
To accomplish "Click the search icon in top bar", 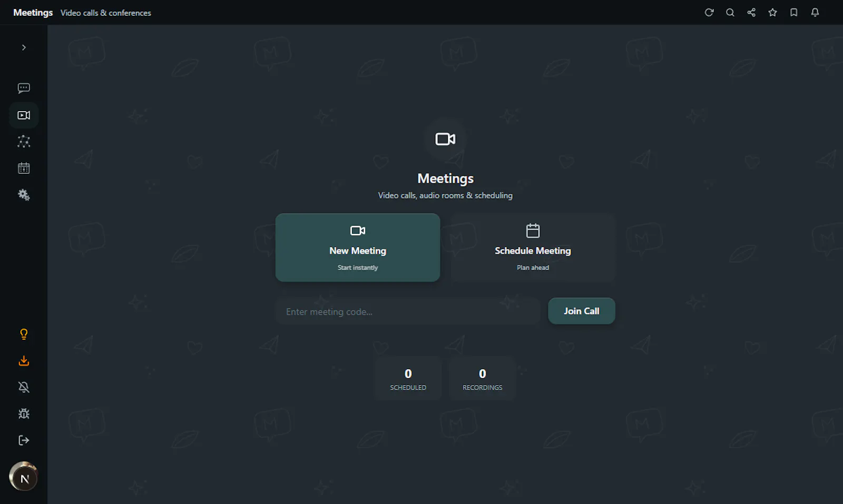I will (730, 13).
